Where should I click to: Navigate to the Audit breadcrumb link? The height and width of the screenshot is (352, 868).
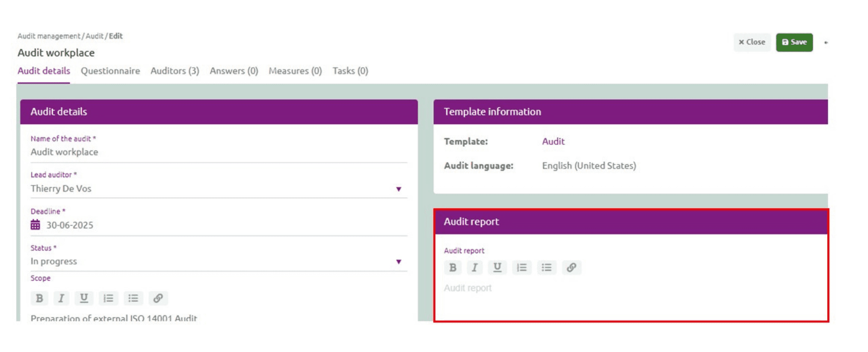(x=95, y=36)
